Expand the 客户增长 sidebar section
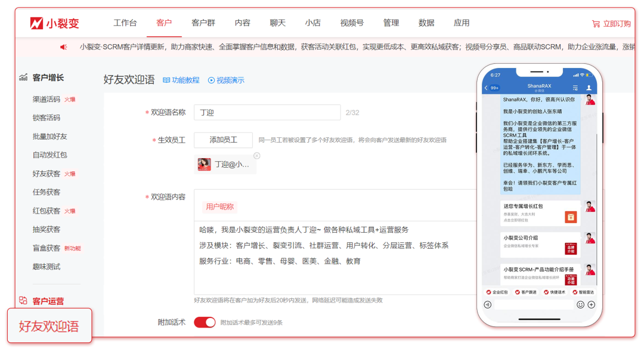 pos(48,78)
